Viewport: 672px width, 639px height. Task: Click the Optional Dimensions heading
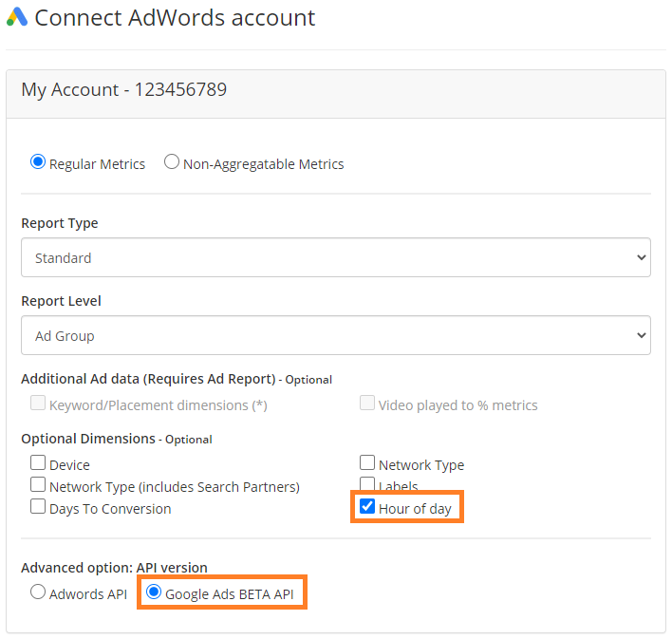pos(117,439)
